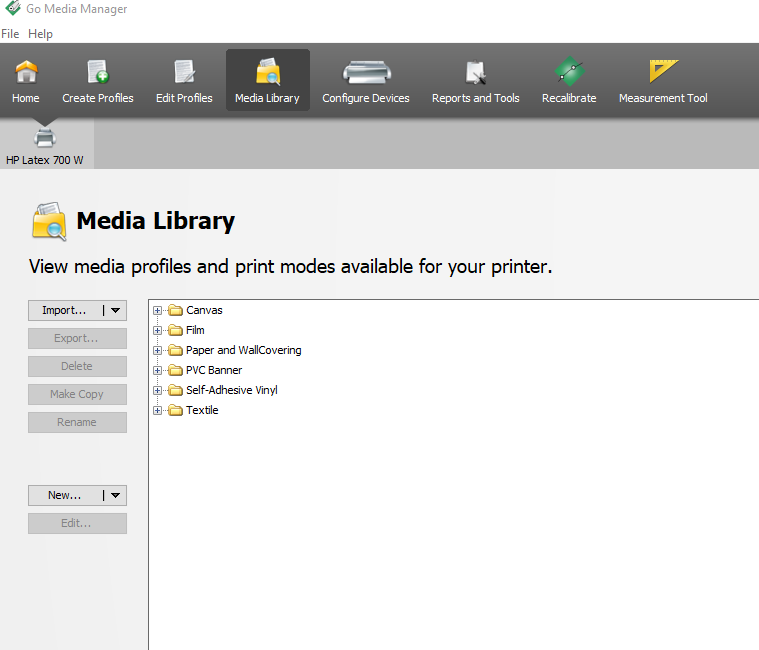759x650 pixels.
Task: Select the Canvas label in tree
Action: 204,310
